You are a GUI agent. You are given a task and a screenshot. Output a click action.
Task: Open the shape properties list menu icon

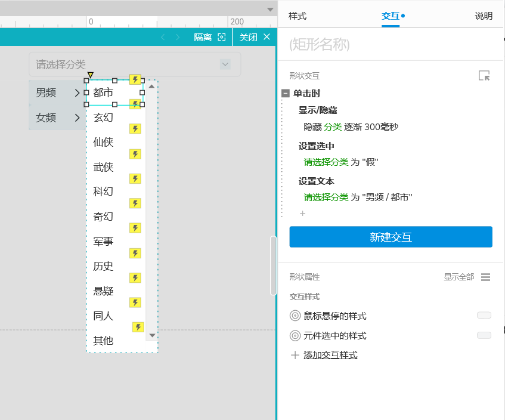[x=485, y=277]
